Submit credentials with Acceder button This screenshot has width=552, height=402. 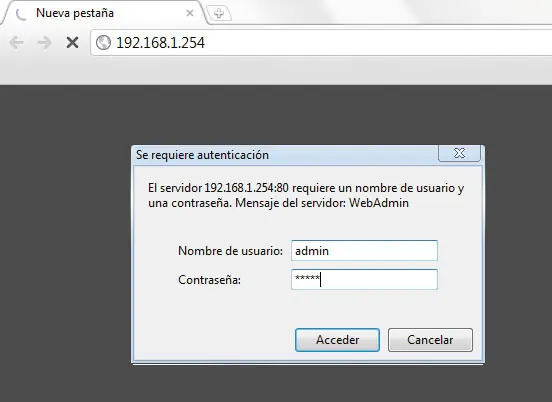[337, 340]
